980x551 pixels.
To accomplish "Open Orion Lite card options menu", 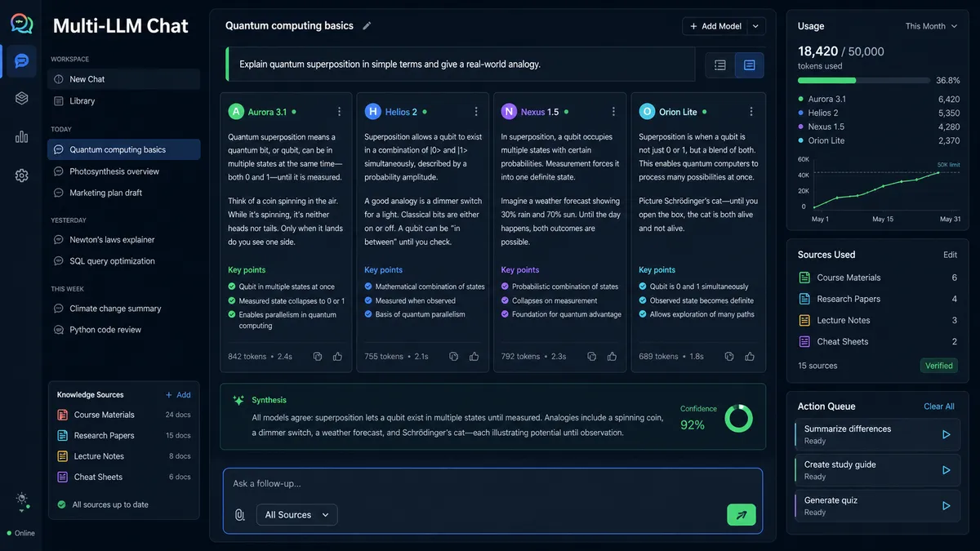I will [751, 112].
